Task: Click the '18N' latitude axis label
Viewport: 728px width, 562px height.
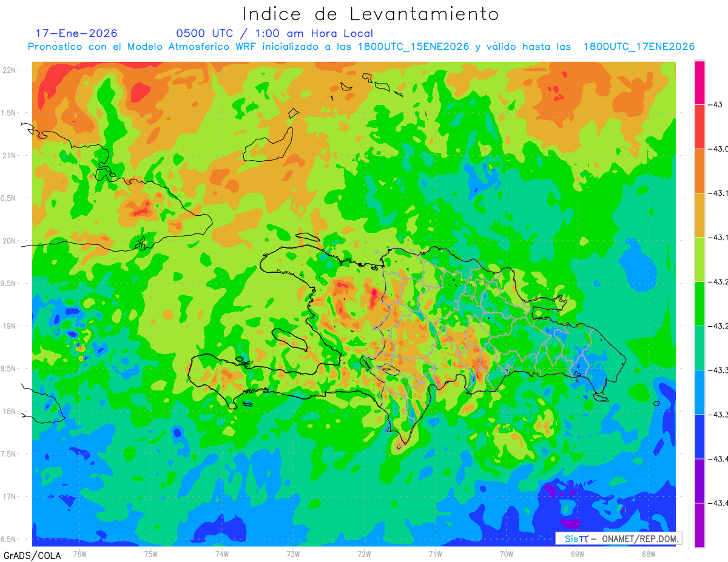Action: pos(9,412)
